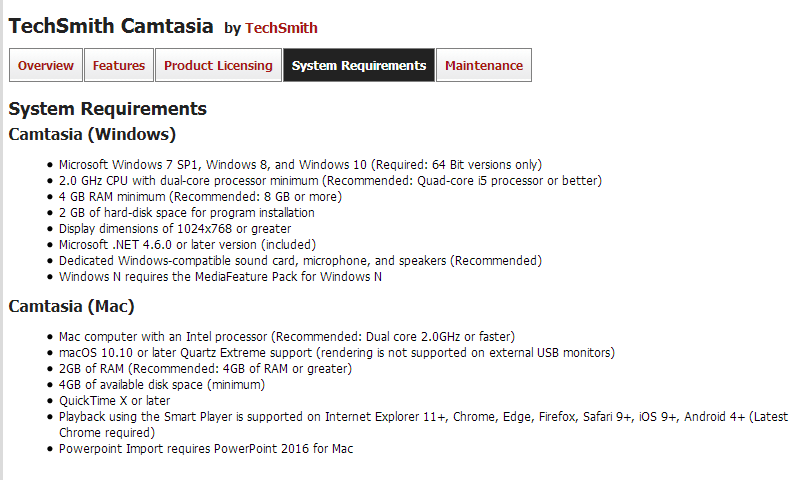The image size is (808, 480).
Task: Click the TechSmith Camtasia page title
Action: (x=110, y=26)
